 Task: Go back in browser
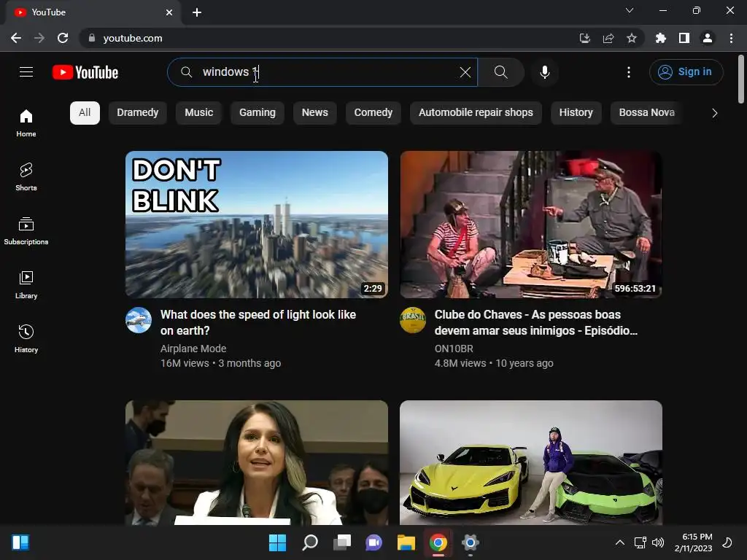(x=16, y=38)
